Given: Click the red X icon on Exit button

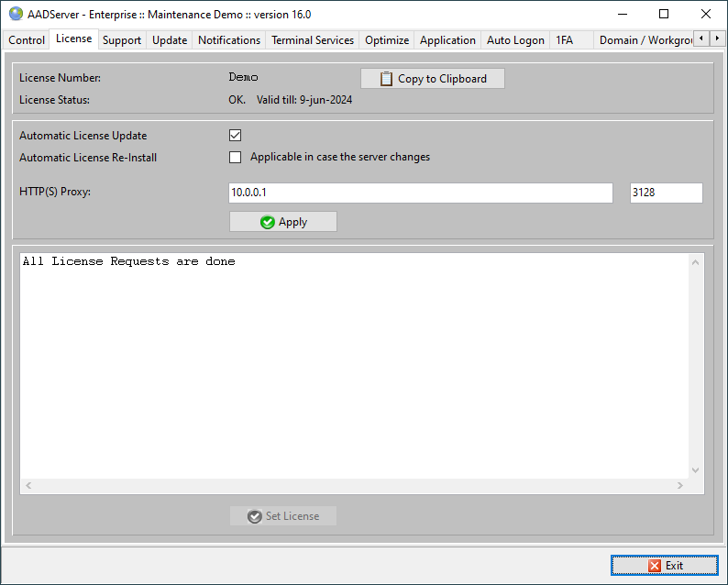Looking at the screenshot, I should point(655,566).
